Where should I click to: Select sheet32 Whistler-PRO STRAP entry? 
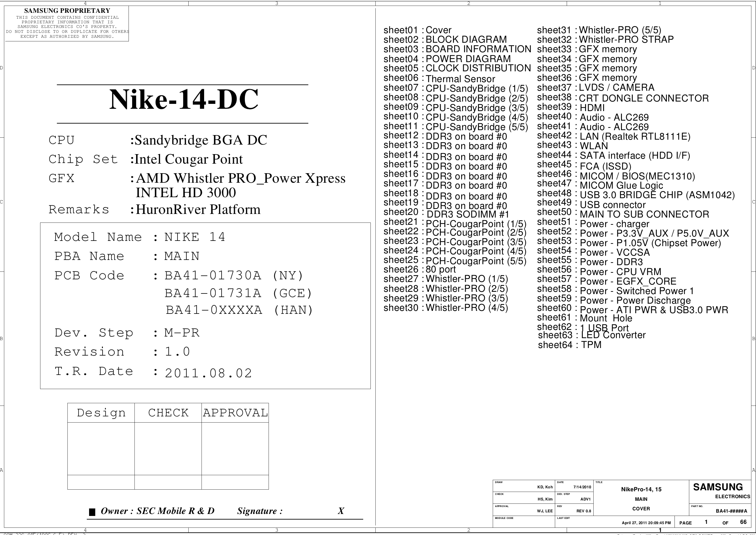pos(605,39)
